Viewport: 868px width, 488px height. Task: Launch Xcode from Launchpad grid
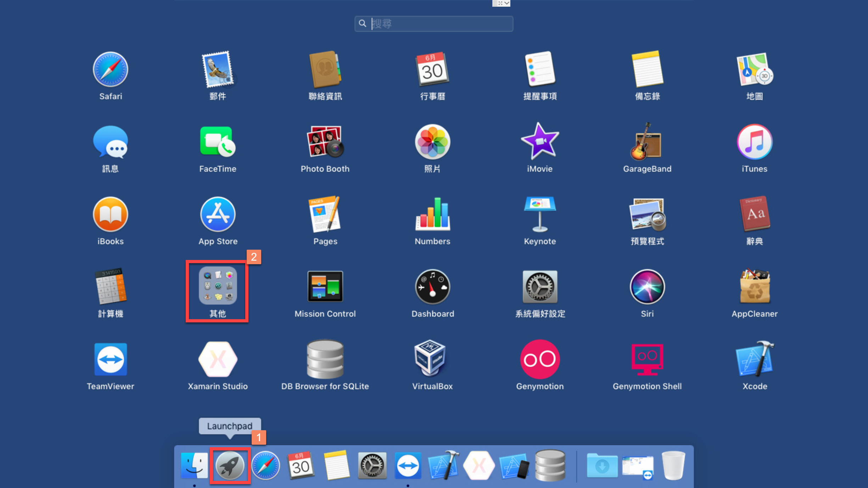coord(755,358)
